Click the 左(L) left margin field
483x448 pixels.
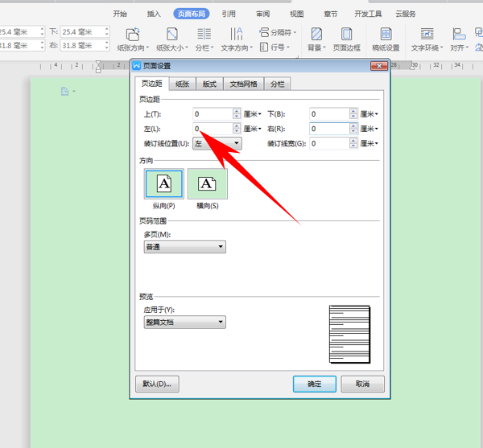tap(213, 129)
